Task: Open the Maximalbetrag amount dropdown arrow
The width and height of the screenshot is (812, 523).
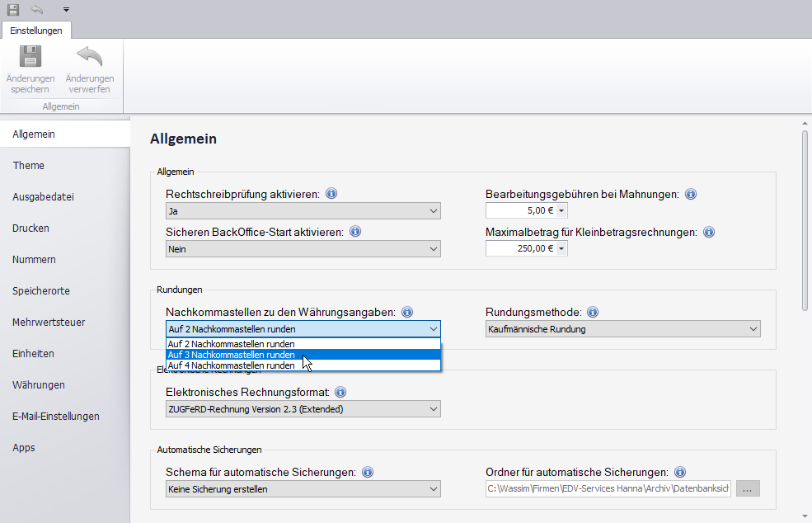Action: point(561,249)
